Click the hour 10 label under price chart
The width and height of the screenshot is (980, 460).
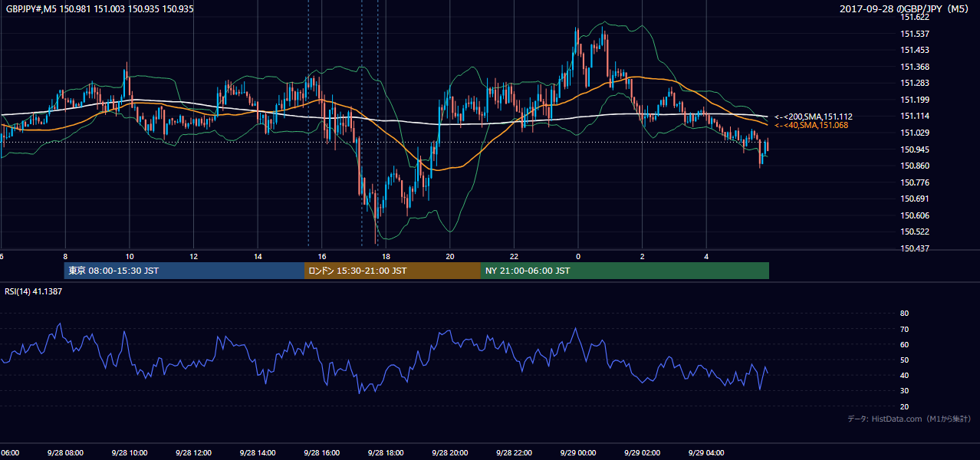coord(130,256)
